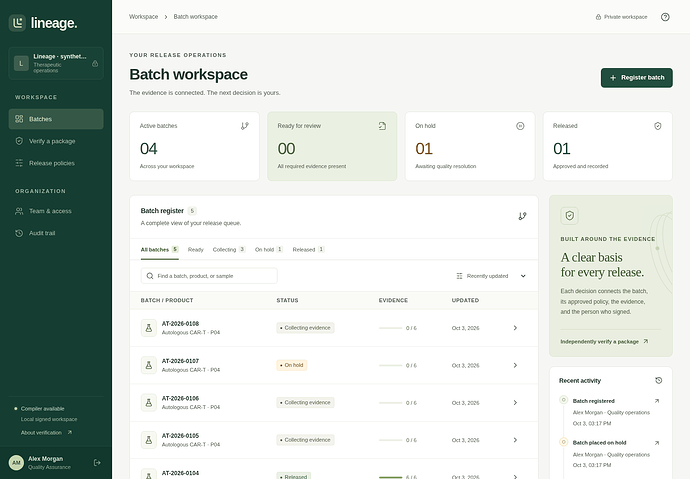The height and width of the screenshot is (479, 690).
Task: Open Independently verify a package link
Action: (x=604, y=342)
